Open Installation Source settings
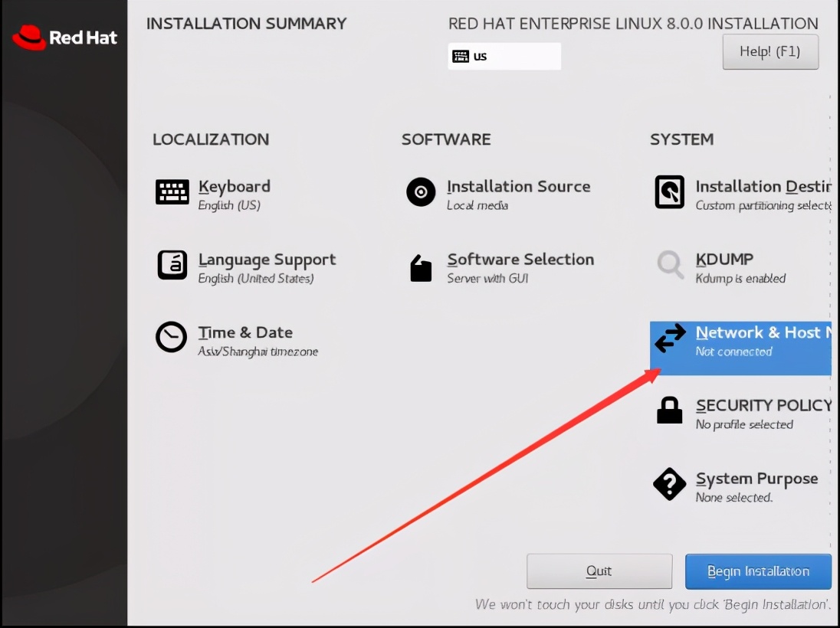Image resolution: width=840 pixels, height=628 pixels. click(x=519, y=186)
